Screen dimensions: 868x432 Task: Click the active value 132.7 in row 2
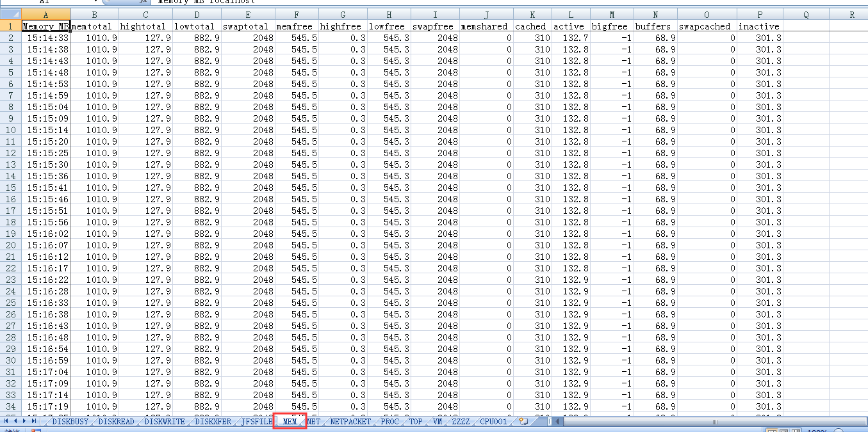tap(570, 38)
